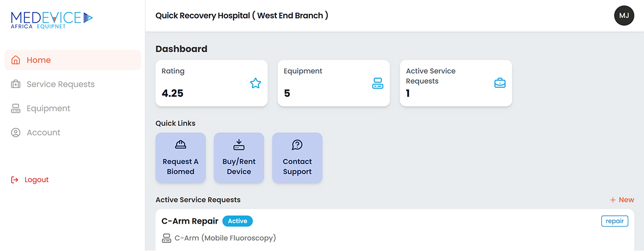
Task: Log out using the Logout link
Action: point(37,180)
